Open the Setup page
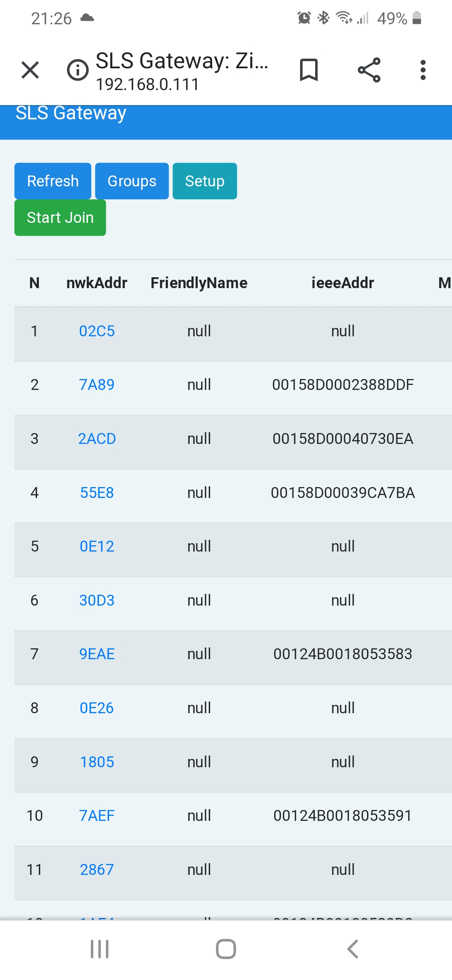 pos(205,181)
